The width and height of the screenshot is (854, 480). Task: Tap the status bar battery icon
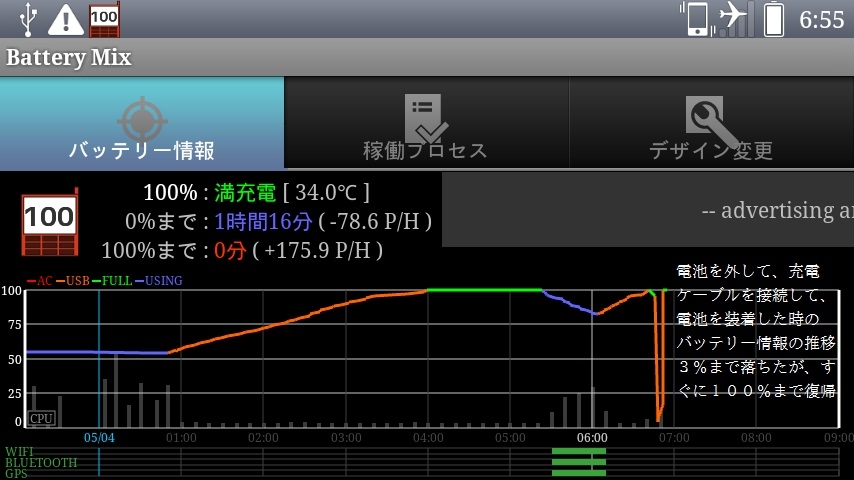(x=773, y=19)
